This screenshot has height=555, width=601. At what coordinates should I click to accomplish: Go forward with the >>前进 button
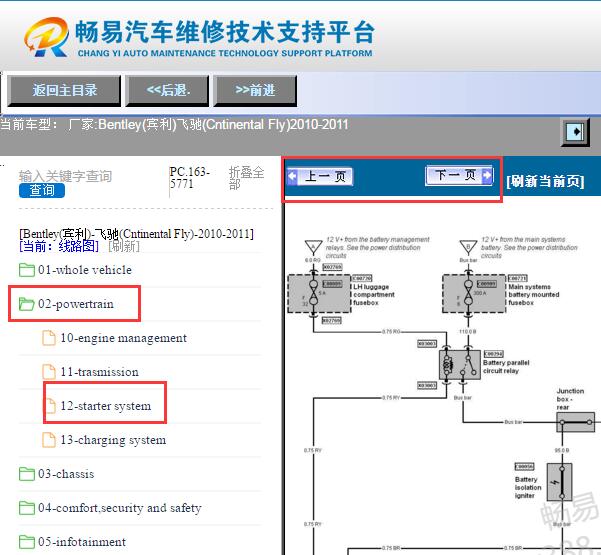[255, 91]
